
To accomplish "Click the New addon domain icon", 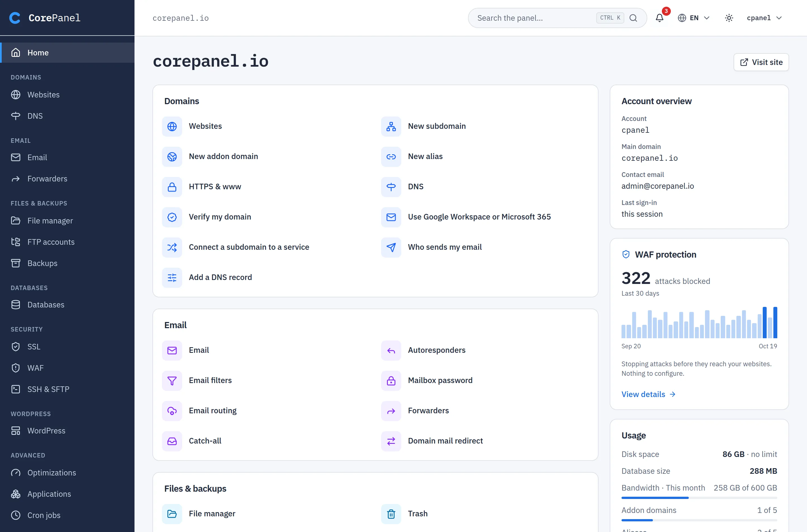I will [x=172, y=157].
